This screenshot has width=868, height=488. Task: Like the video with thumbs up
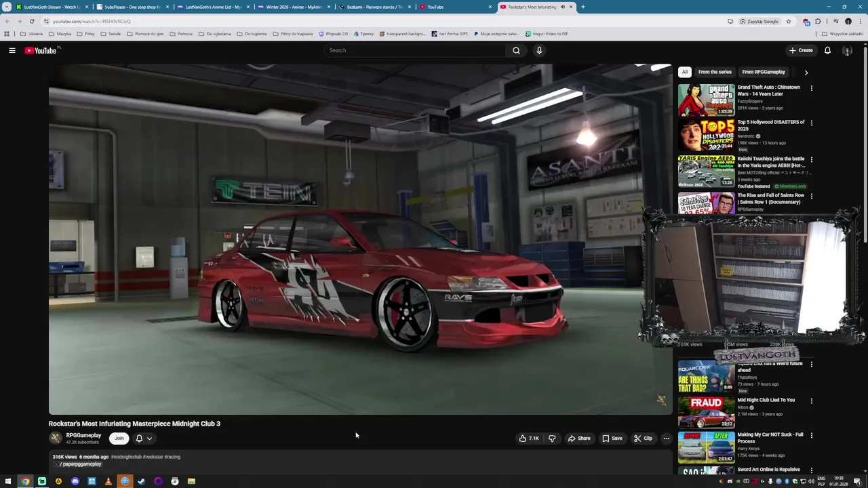530,439
